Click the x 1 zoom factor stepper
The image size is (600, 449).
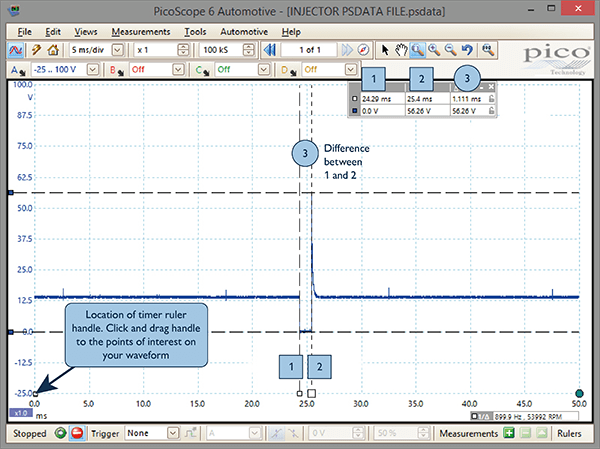(x=184, y=50)
